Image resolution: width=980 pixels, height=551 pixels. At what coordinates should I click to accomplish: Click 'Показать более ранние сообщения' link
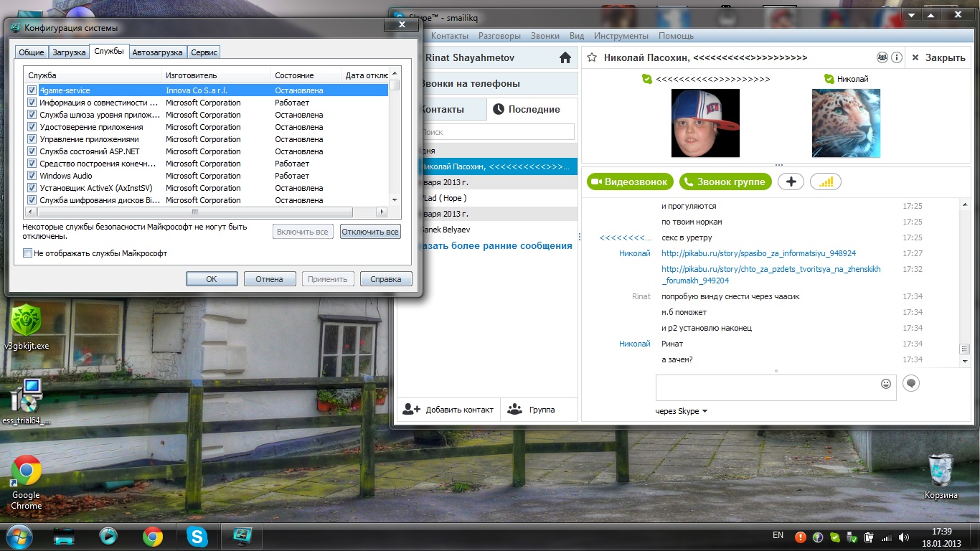pos(496,245)
